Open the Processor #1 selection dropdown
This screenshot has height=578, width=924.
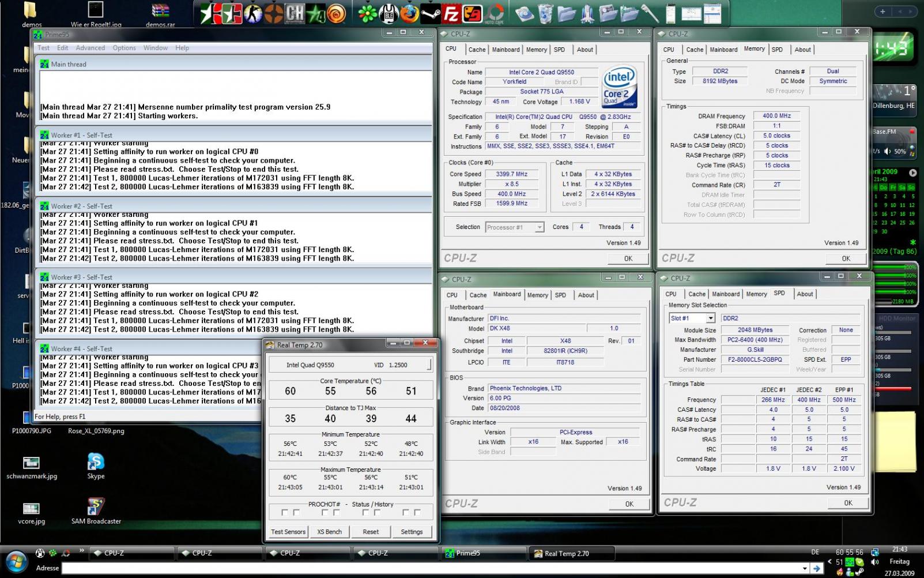pos(540,227)
